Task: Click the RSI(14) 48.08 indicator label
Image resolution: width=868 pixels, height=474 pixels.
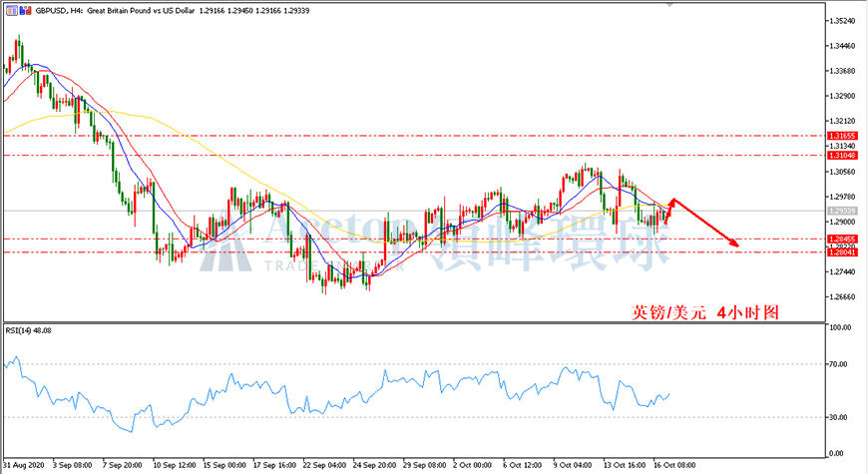Action: [x=28, y=330]
